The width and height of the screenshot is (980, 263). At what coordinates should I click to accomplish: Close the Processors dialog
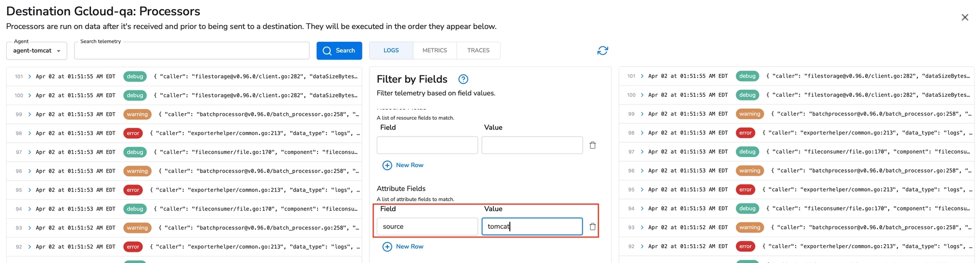coord(964,17)
